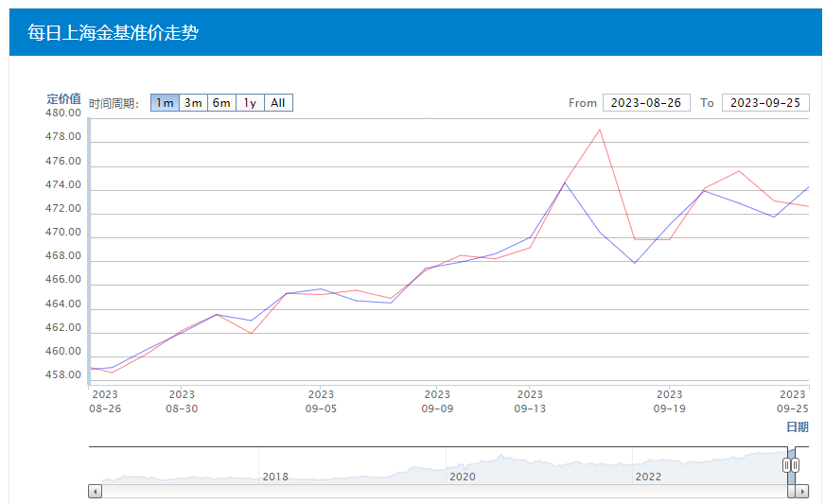Click the blue line's dip near 468

[635, 262]
